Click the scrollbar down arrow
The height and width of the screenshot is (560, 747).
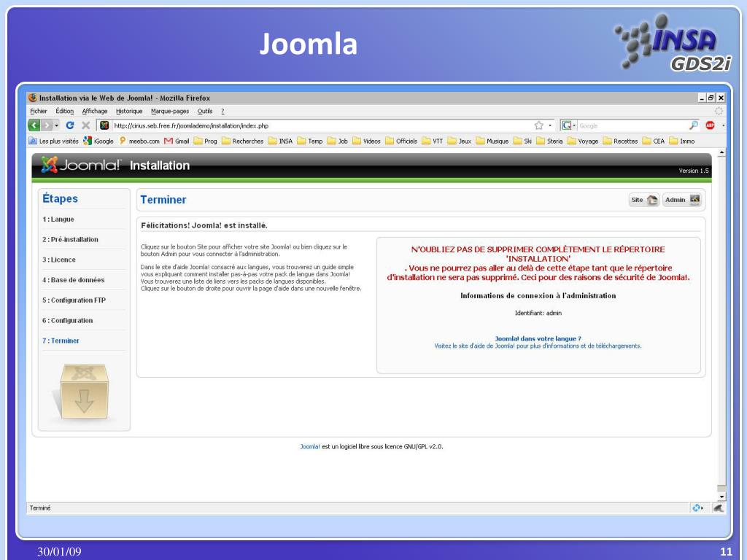pyautogui.click(x=721, y=497)
